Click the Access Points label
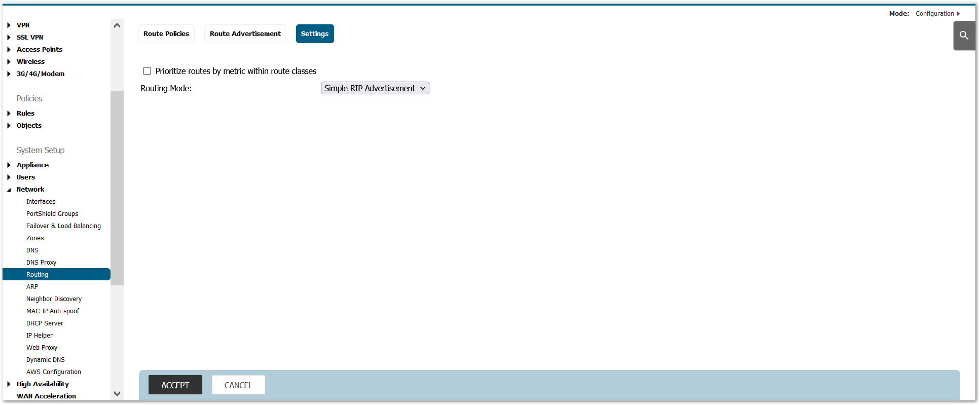The height and width of the screenshot is (405, 980). (40, 50)
